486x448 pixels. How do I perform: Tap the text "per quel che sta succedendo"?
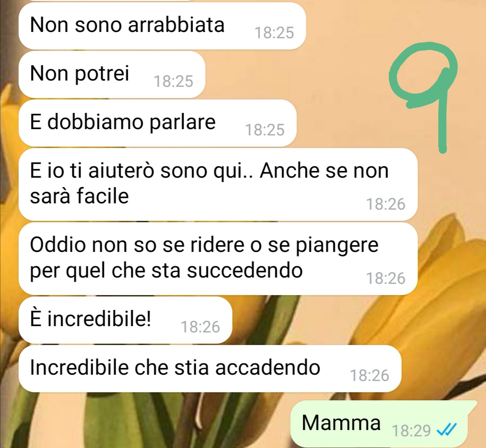[x=166, y=270]
